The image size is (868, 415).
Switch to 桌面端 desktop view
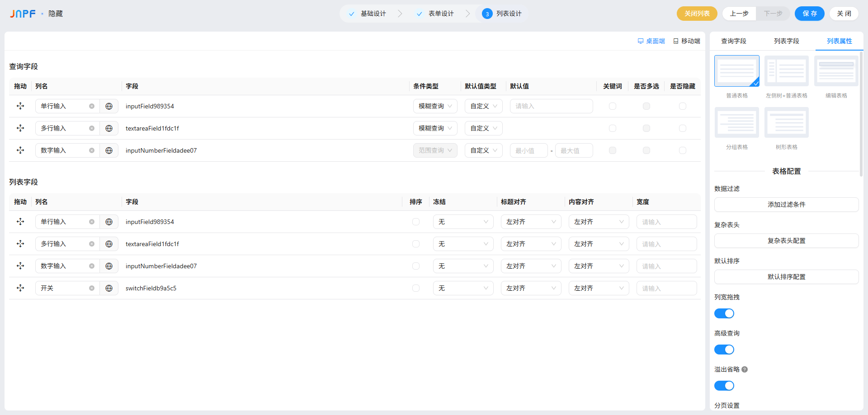click(x=651, y=41)
